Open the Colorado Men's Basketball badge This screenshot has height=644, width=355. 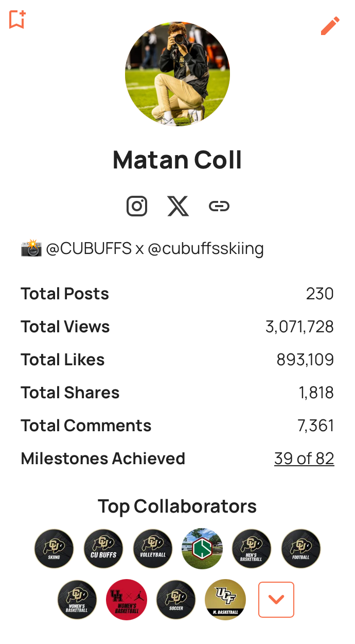pyautogui.click(x=252, y=549)
